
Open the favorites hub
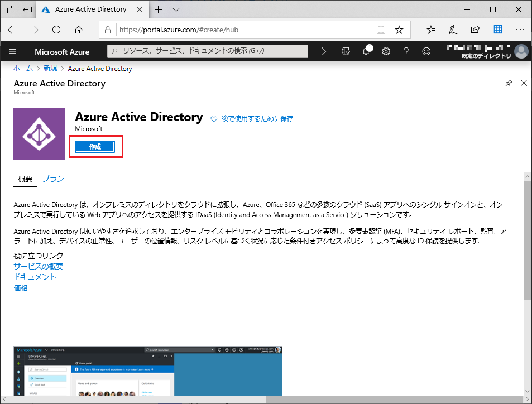coord(431,30)
